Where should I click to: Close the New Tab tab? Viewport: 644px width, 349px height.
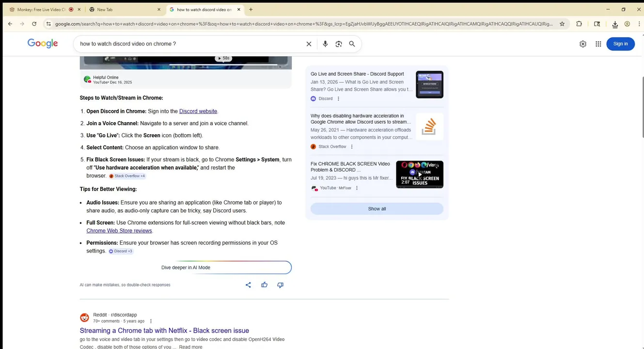pyautogui.click(x=159, y=9)
